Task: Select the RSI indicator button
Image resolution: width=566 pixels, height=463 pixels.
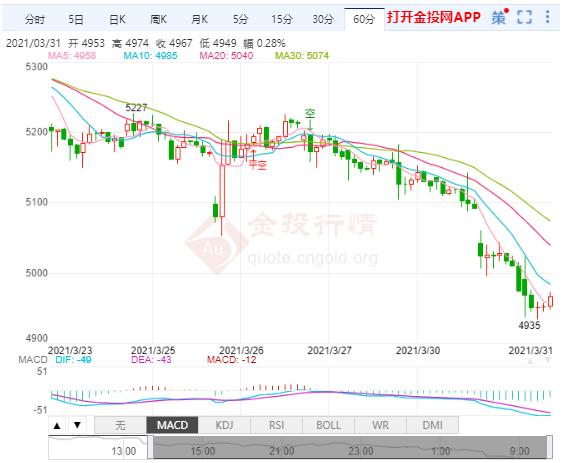Action: click(x=276, y=425)
